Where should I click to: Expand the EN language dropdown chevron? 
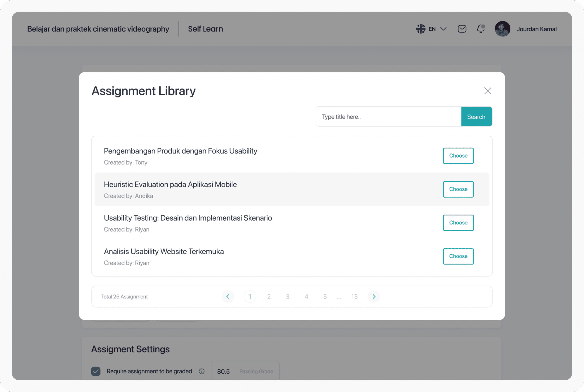pos(443,29)
